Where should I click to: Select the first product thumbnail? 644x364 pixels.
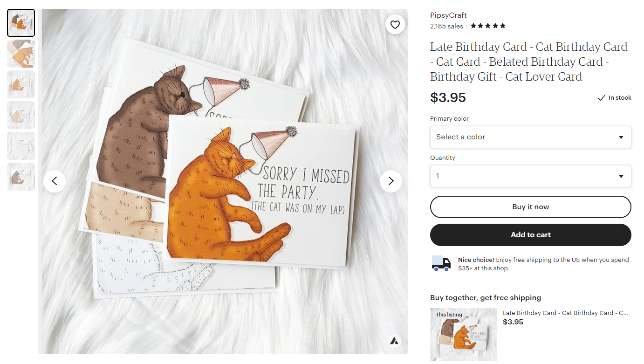[x=21, y=22]
